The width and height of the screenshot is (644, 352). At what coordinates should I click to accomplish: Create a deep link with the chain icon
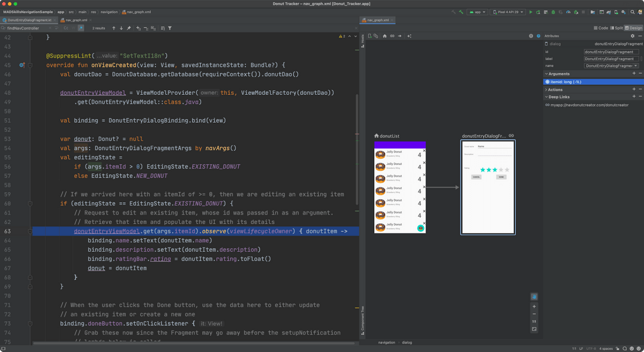392,36
